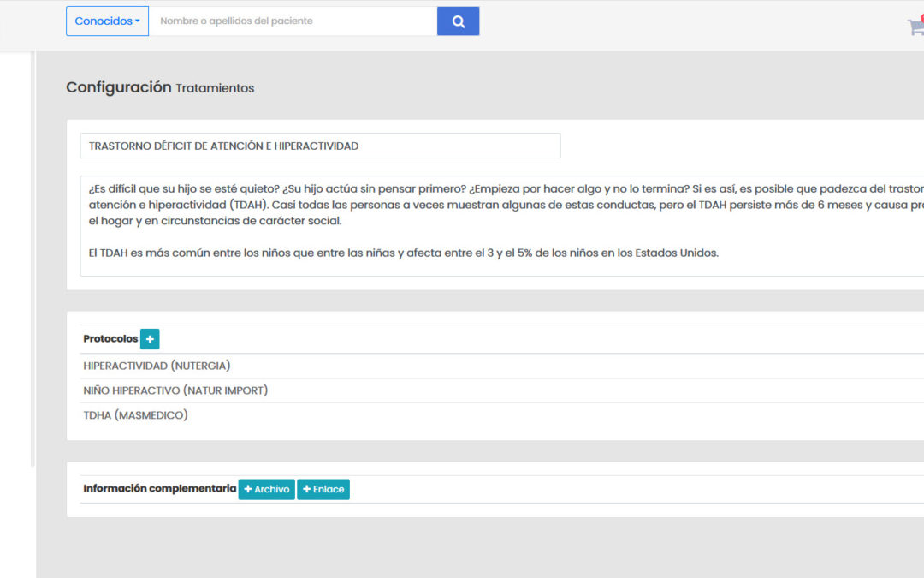924x578 pixels.
Task: Add a new protocol with plus button
Action: pyautogui.click(x=150, y=339)
